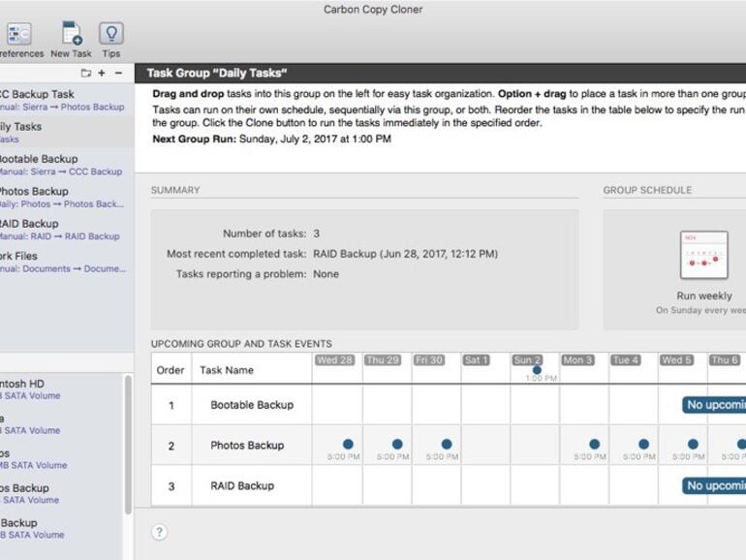This screenshot has width=746, height=560.
Task: Select the Photos Backup SATA volume
Action: pyautogui.click(x=62, y=493)
